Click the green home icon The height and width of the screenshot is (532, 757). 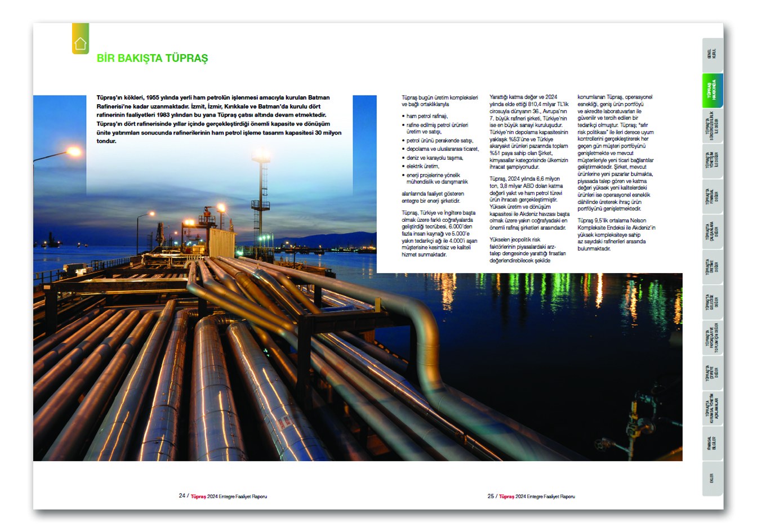[x=81, y=39]
